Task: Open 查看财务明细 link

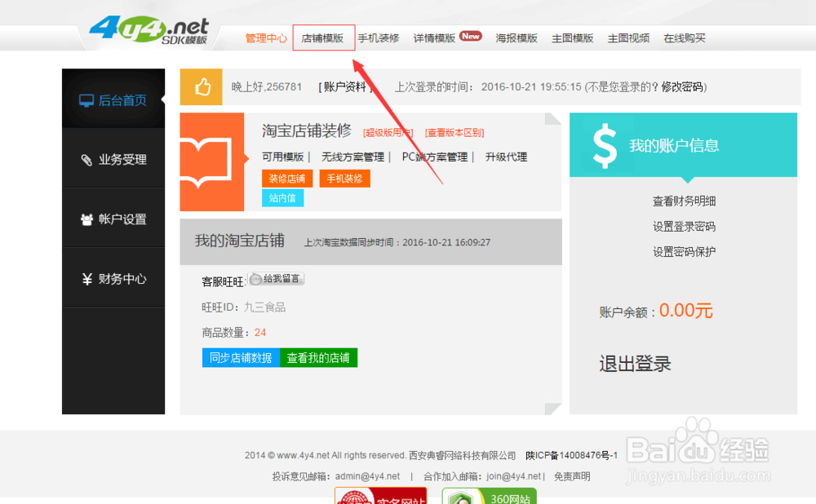Action: tap(684, 201)
